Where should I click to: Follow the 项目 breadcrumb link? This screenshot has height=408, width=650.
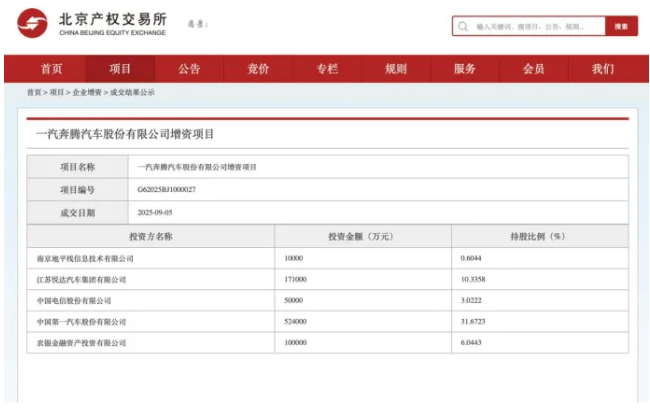[57, 92]
